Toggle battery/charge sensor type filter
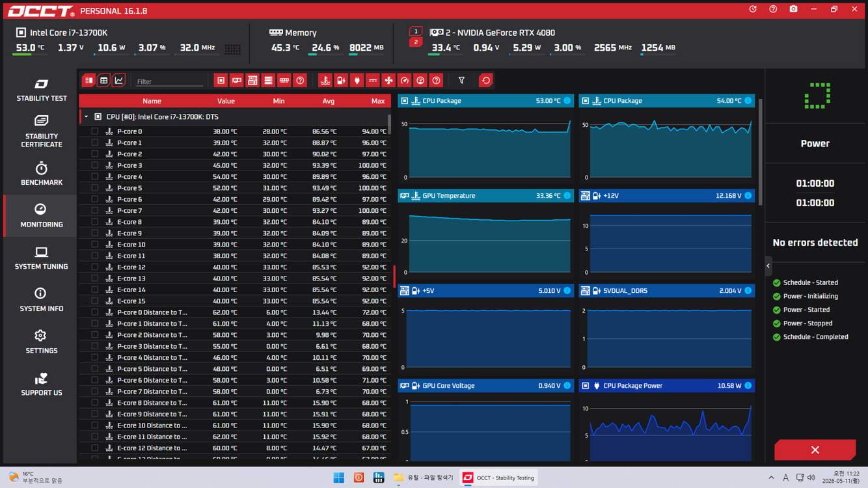The image size is (868, 488). coord(341,81)
